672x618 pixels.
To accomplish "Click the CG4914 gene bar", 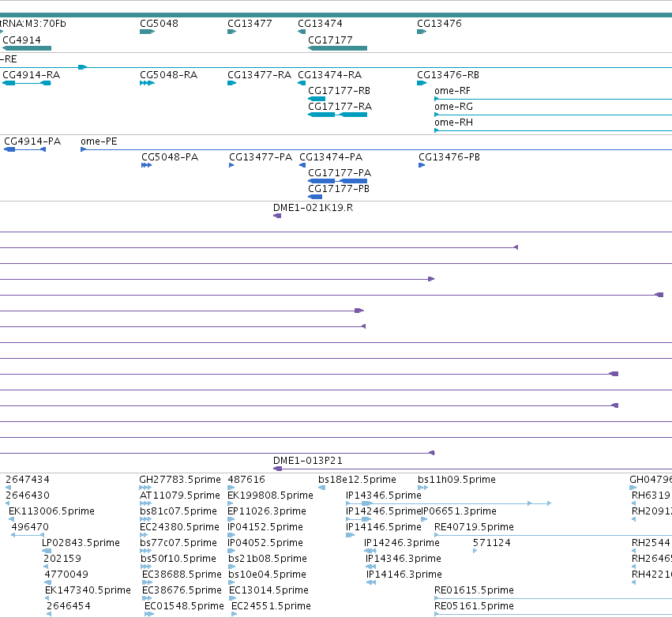I will point(27,48).
